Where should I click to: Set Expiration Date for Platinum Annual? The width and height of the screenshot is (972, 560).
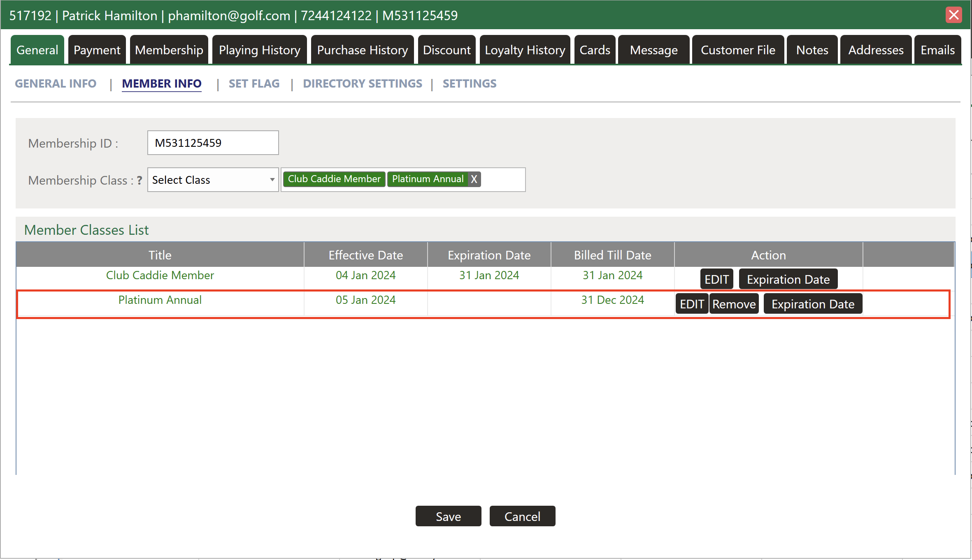pos(813,304)
